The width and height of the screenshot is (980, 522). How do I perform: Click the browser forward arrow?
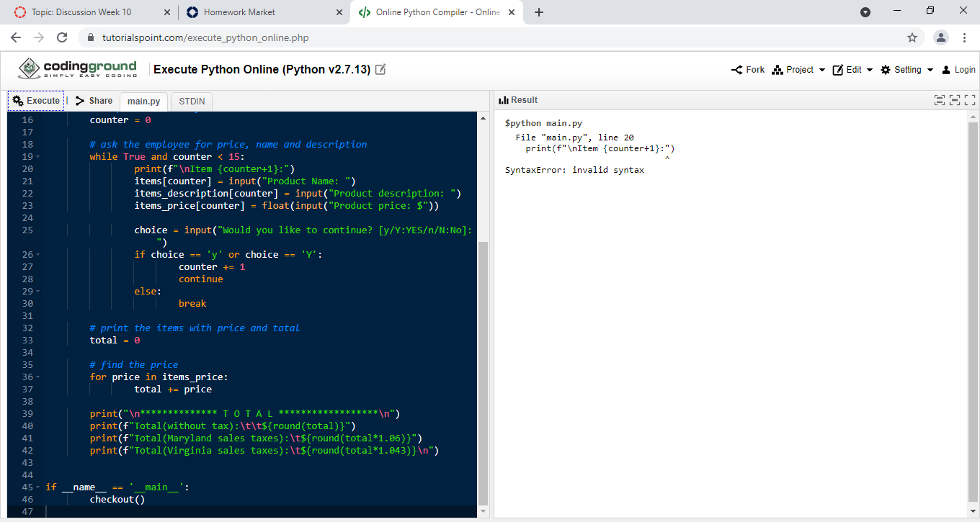[x=39, y=37]
